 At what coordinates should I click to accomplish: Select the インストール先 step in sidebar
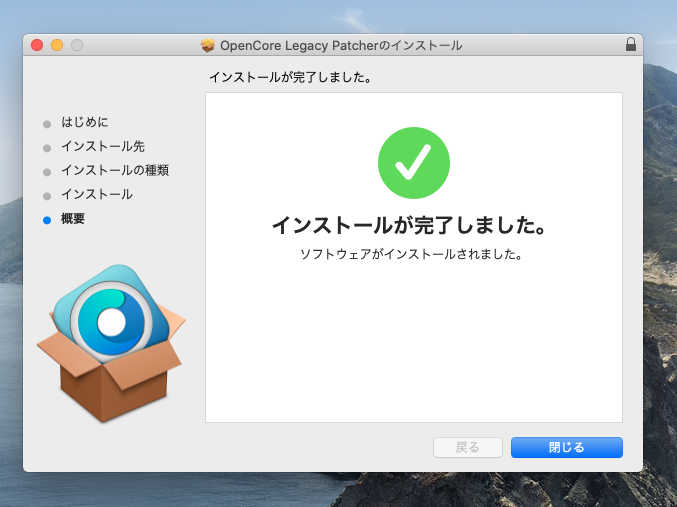coord(102,147)
